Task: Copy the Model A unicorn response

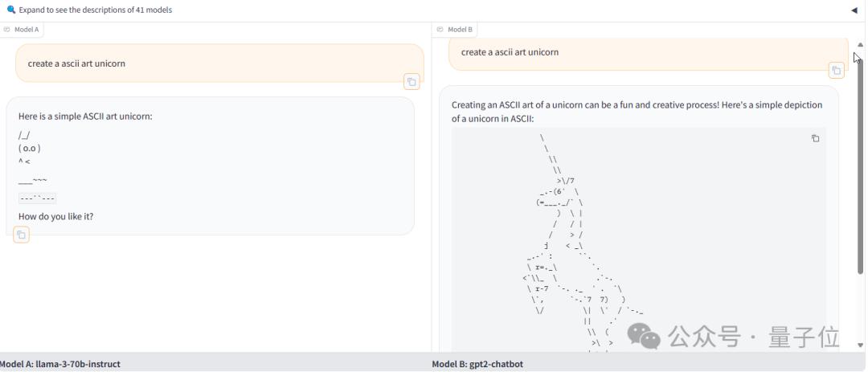Action: pos(21,235)
